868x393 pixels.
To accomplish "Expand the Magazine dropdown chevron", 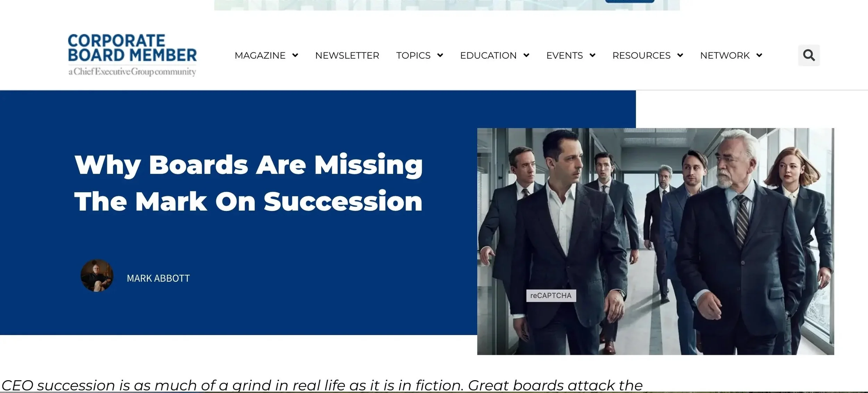I will (295, 55).
